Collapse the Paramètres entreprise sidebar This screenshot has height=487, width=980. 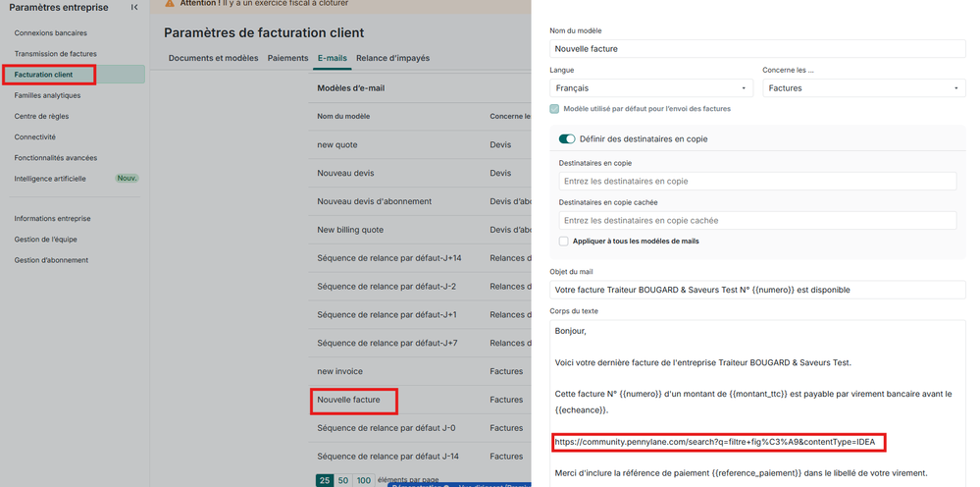coord(134,8)
